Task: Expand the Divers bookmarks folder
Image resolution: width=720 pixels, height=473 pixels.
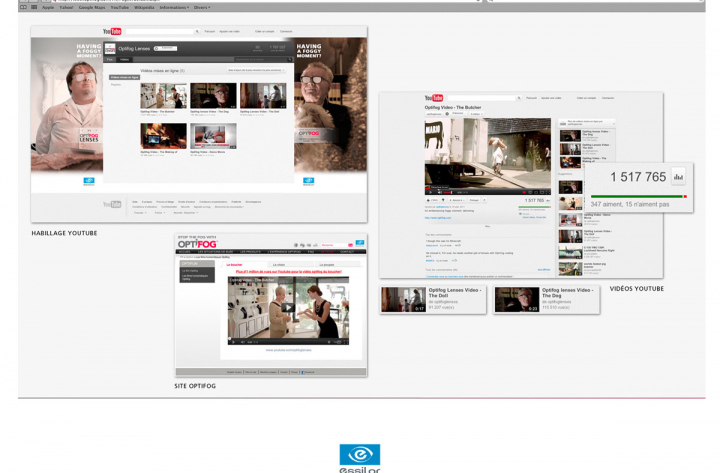Action: click(x=202, y=7)
